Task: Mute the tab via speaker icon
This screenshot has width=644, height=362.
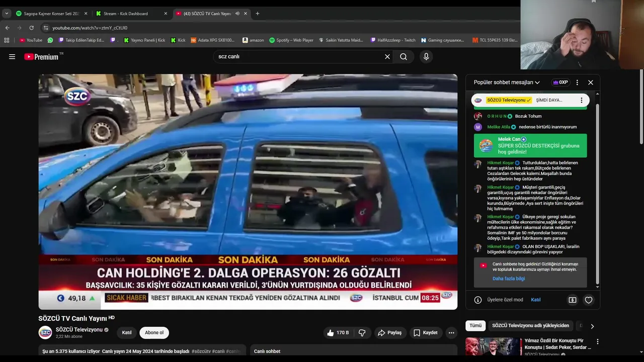Action: [x=237, y=14]
